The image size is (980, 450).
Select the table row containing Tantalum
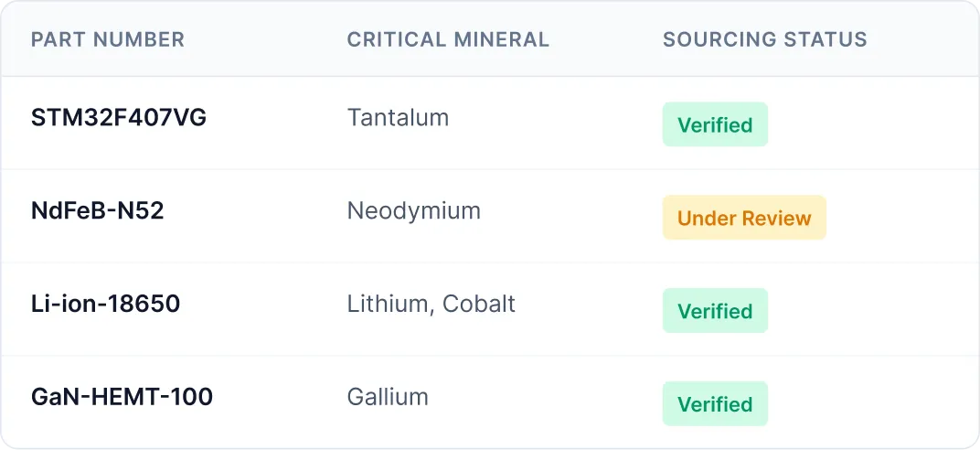tap(549, 123)
